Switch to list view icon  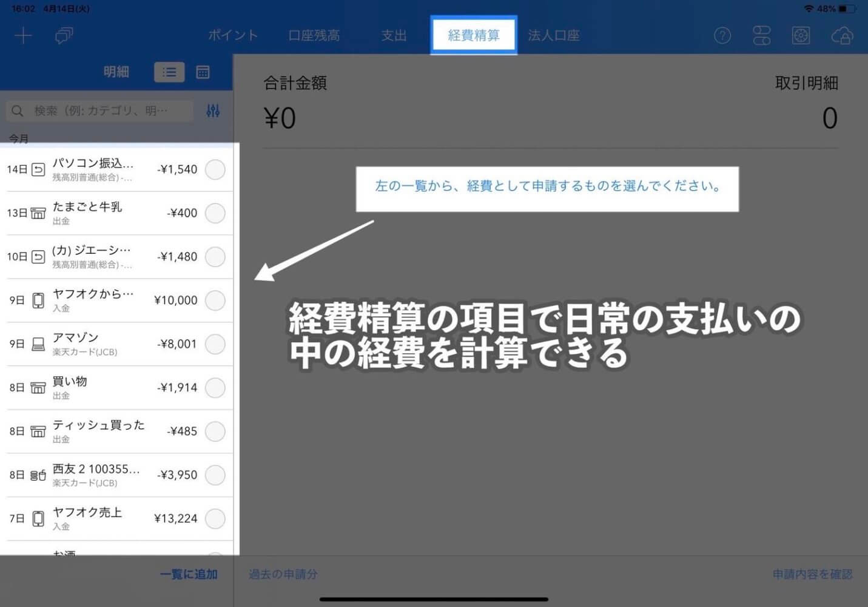point(169,72)
